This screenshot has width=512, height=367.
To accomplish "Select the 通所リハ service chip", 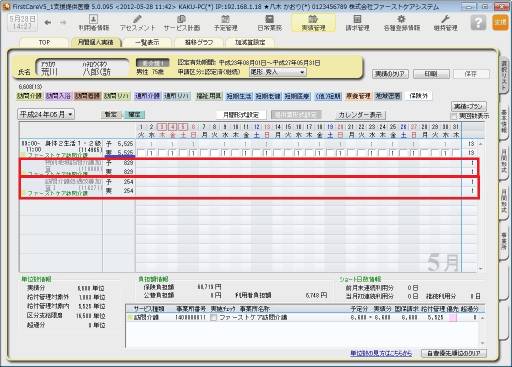I will [177, 96].
